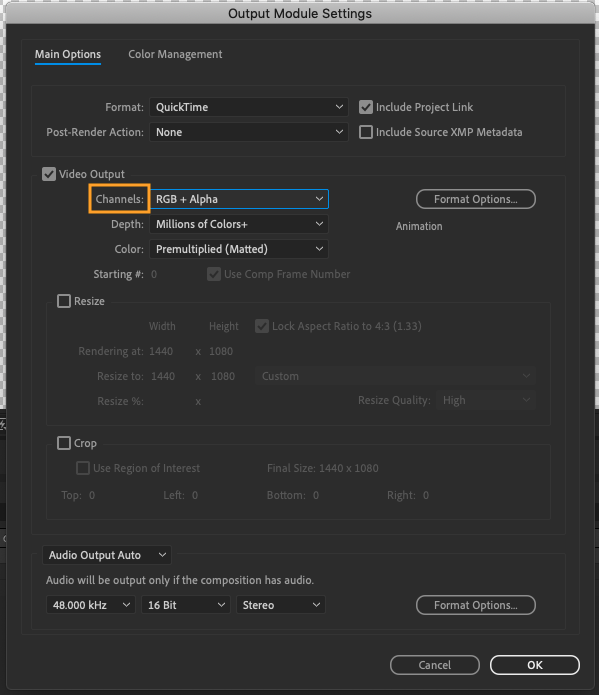Enable the Resize checkbox

pyautogui.click(x=64, y=301)
